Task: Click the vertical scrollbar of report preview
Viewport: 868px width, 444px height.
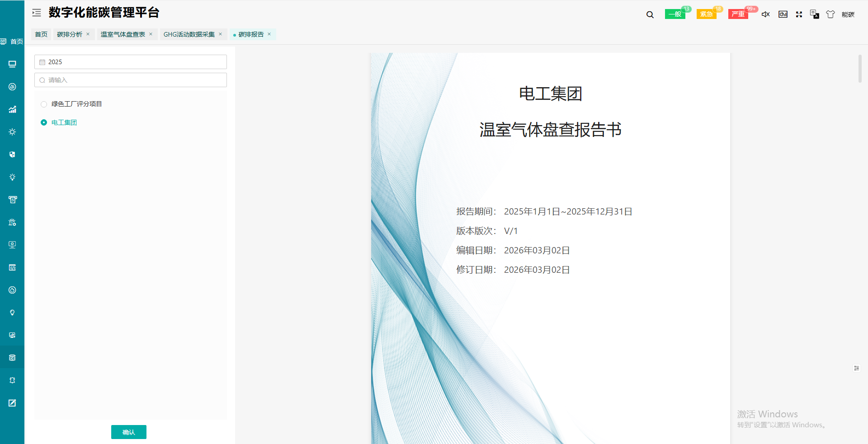Action: (860, 69)
